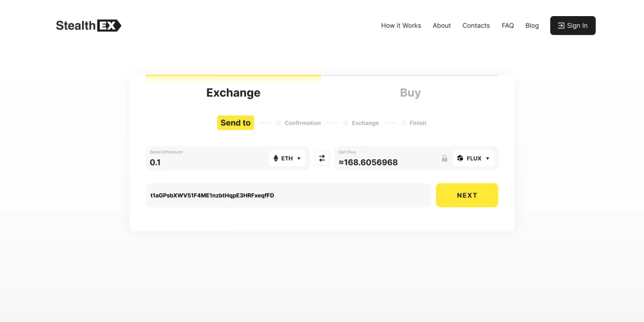The width and height of the screenshot is (644, 322).
Task: Open the Blog link
Action: [x=532, y=25]
